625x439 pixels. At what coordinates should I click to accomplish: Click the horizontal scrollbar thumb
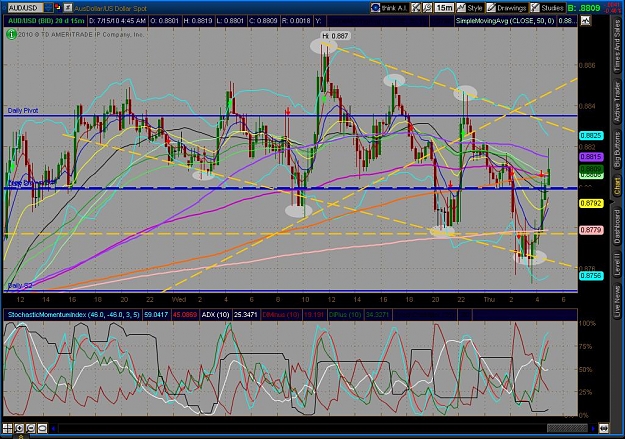click(567, 429)
